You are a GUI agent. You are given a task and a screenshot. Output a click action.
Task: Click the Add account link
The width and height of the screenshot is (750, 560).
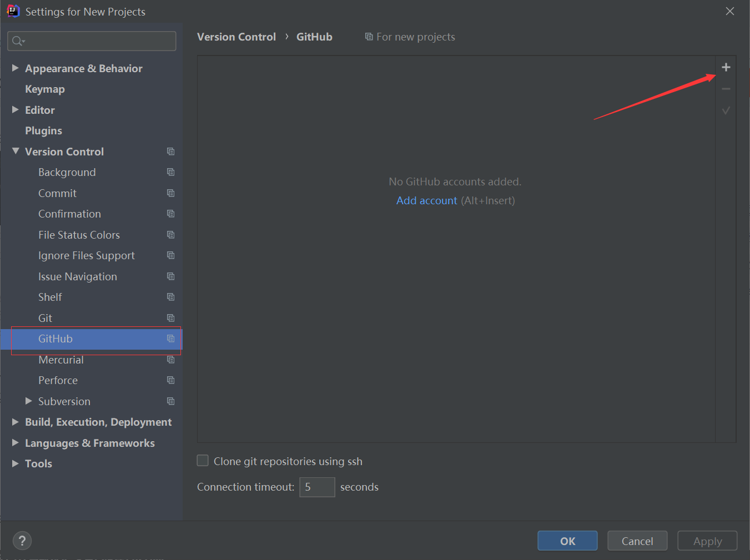pos(426,200)
